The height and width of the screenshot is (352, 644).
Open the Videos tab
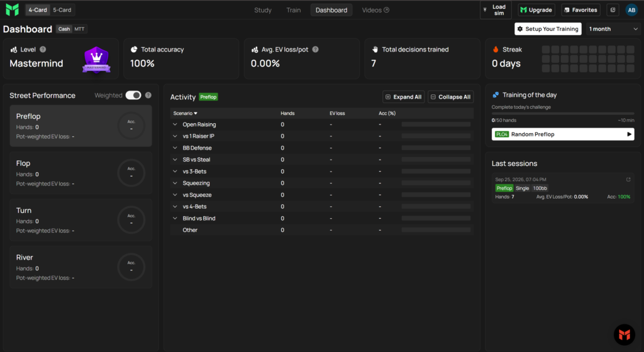pos(375,10)
